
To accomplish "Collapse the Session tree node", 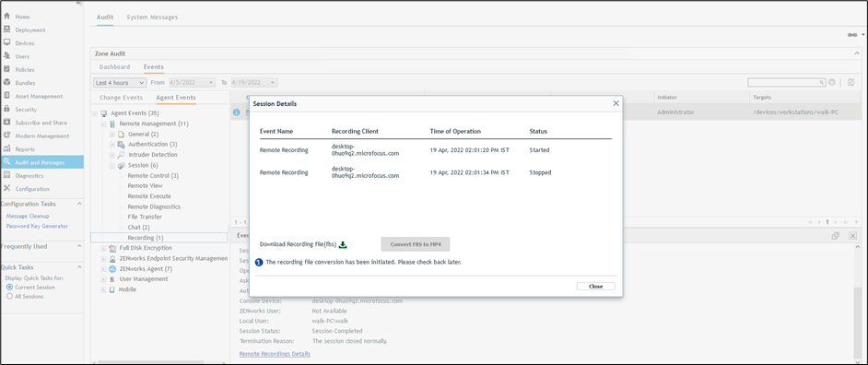I will [x=111, y=165].
